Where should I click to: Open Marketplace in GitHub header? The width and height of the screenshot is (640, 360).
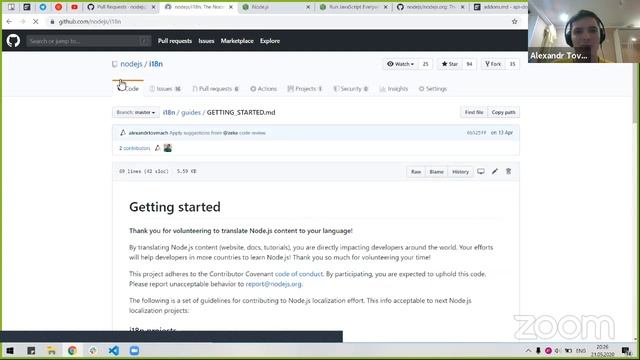tap(237, 41)
